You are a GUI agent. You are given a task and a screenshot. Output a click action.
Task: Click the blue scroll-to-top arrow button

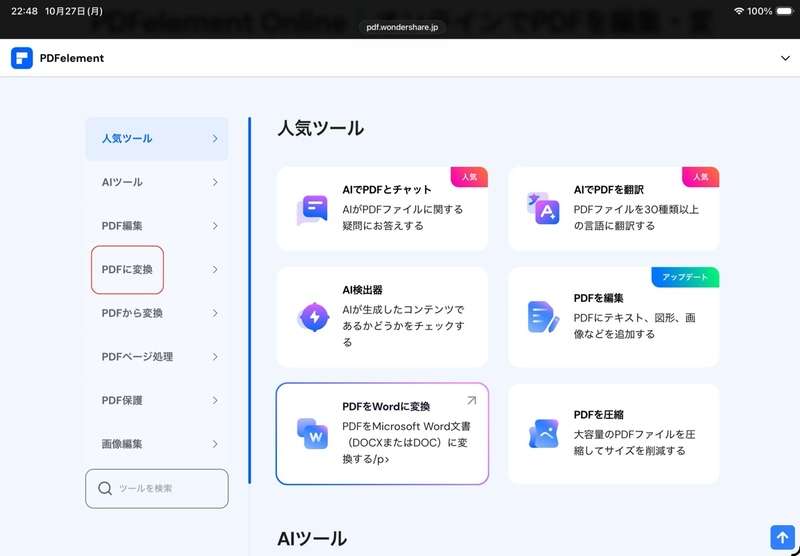pyautogui.click(x=782, y=537)
